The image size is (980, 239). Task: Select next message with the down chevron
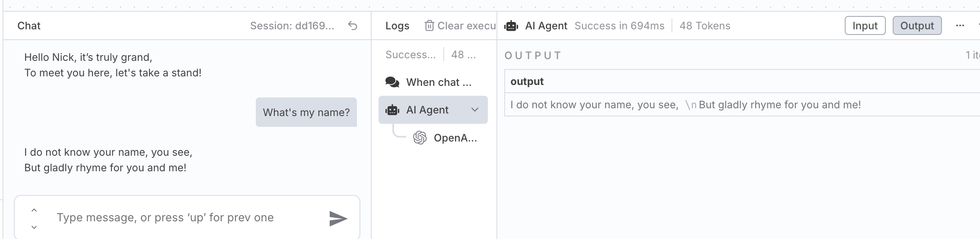[34, 227]
